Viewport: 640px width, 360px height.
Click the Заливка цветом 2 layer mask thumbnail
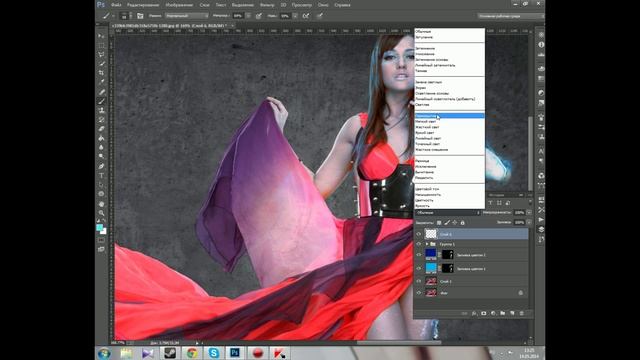click(x=448, y=255)
